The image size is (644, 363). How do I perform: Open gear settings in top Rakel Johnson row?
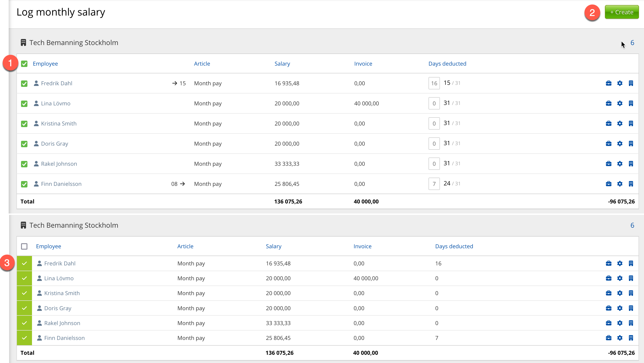620,164
